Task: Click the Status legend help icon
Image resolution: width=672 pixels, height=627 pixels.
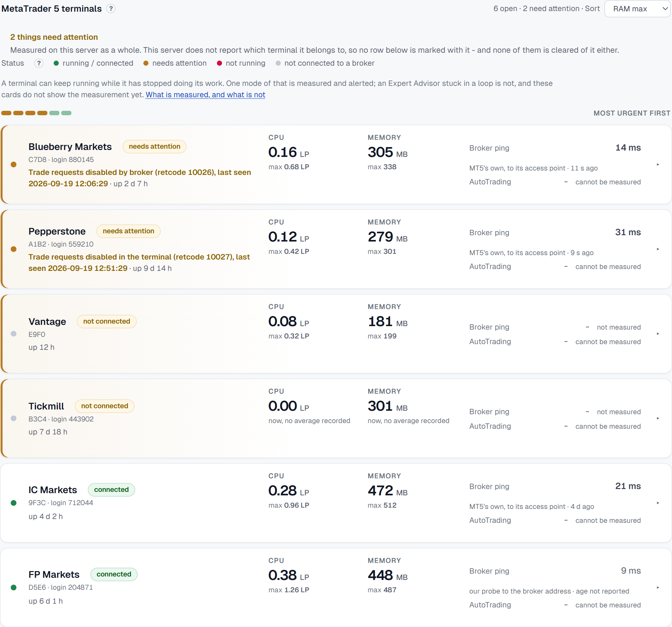Action: pos(39,63)
